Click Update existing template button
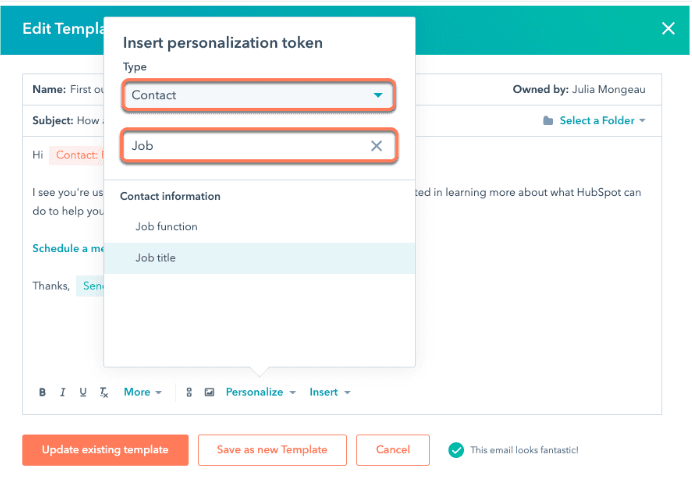This screenshot has height=482, width=692. click(x=104, y=450)
